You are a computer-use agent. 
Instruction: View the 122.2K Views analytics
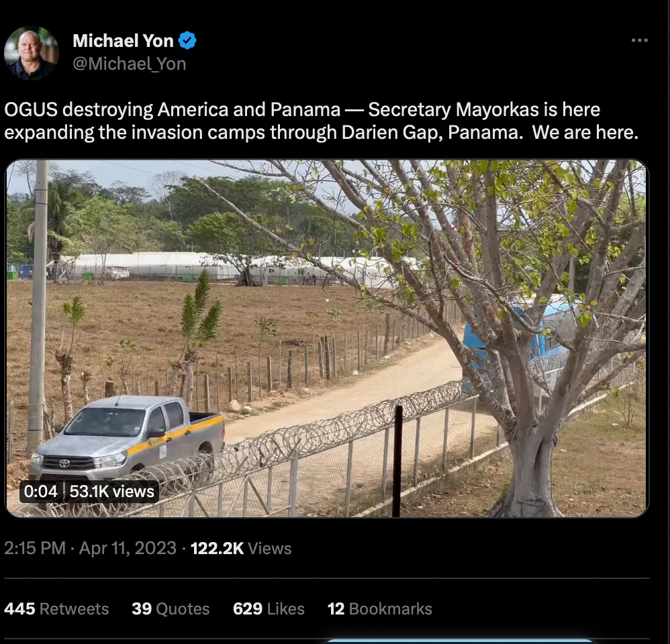(240, 548)
